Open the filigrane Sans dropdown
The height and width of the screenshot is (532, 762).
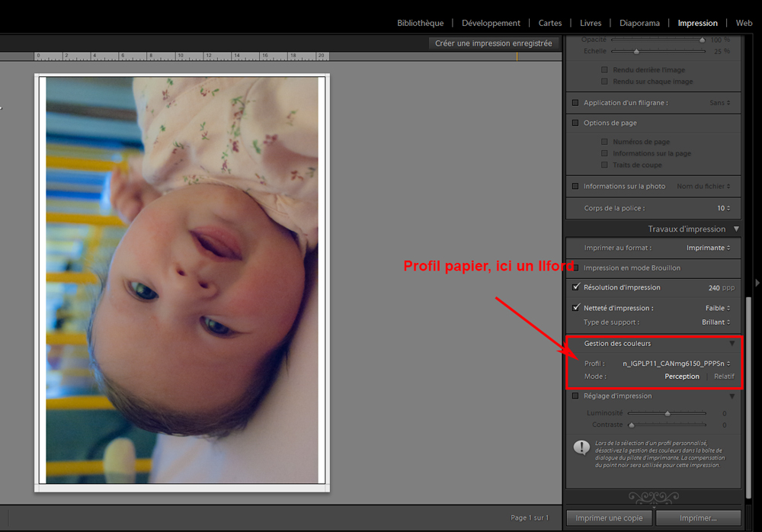click(x=720, y=103)
